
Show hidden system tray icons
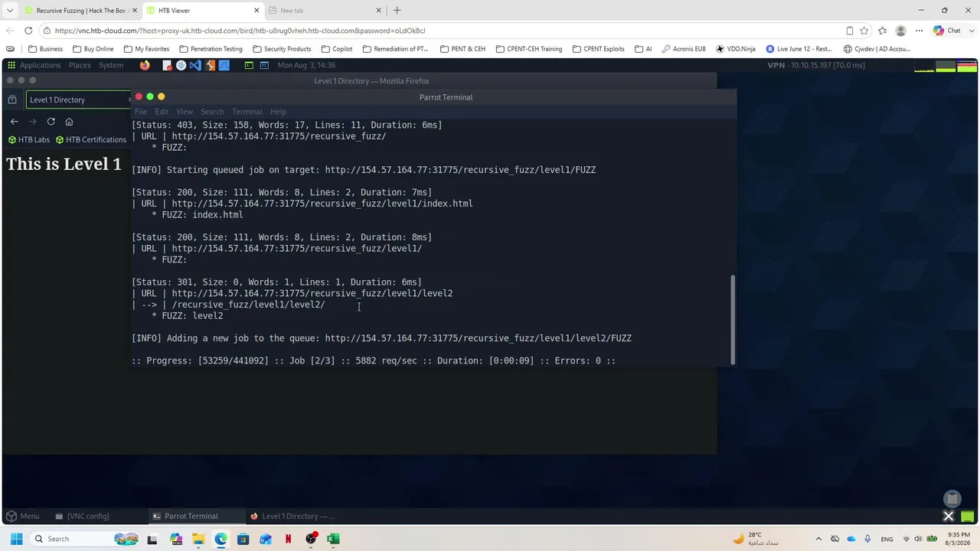click(x=818, y=539)
